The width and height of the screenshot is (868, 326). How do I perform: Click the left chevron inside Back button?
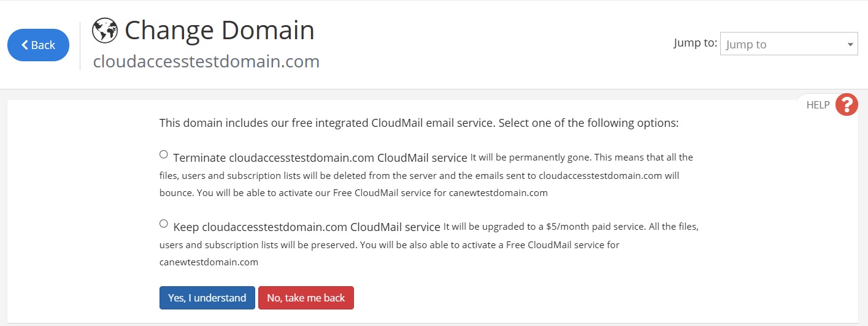25,45
